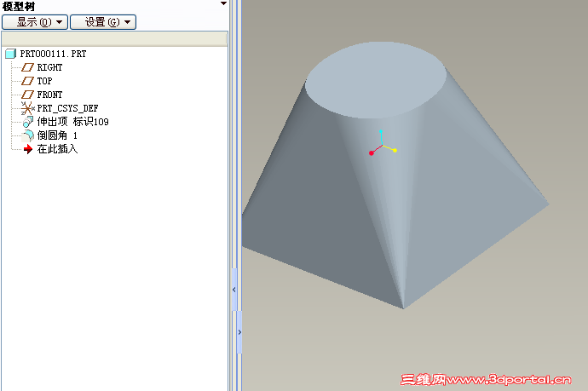The width and height of the screenshot is (588, 391).
Task: Click the PRT_CSYS_DEF coordinate system icon
Action: click(x=27, y=108)
